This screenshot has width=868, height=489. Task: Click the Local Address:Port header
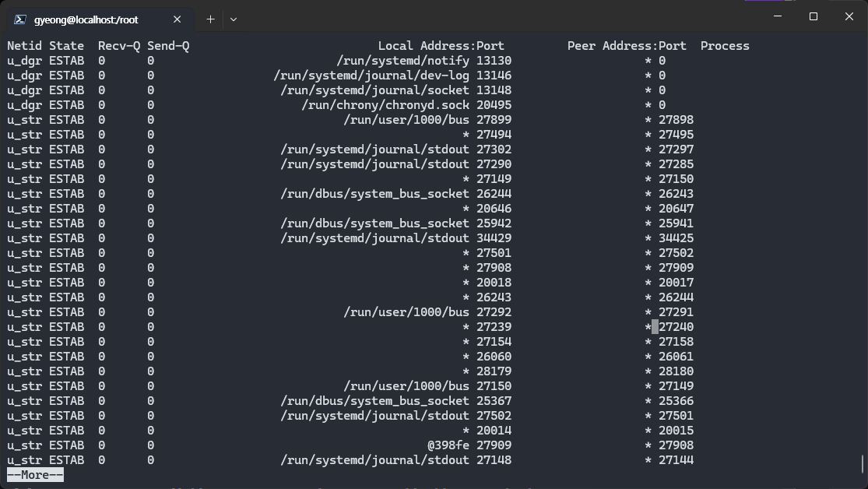(441, 46)
